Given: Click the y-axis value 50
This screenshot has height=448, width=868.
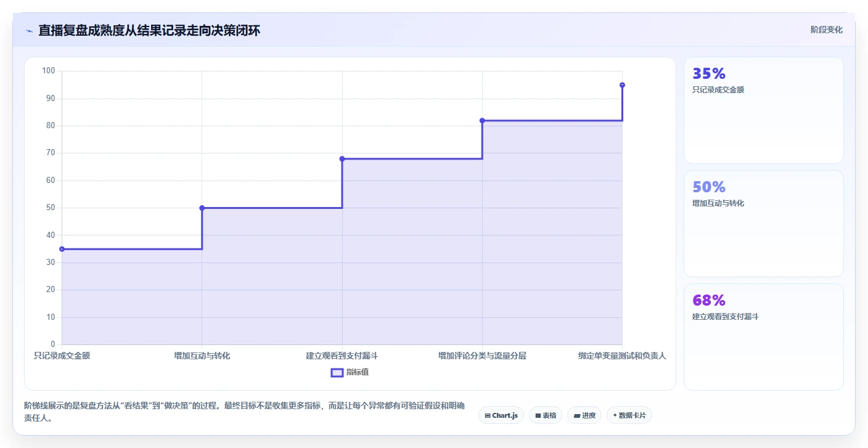Looking at the screenshot, I should pos(51,208).
